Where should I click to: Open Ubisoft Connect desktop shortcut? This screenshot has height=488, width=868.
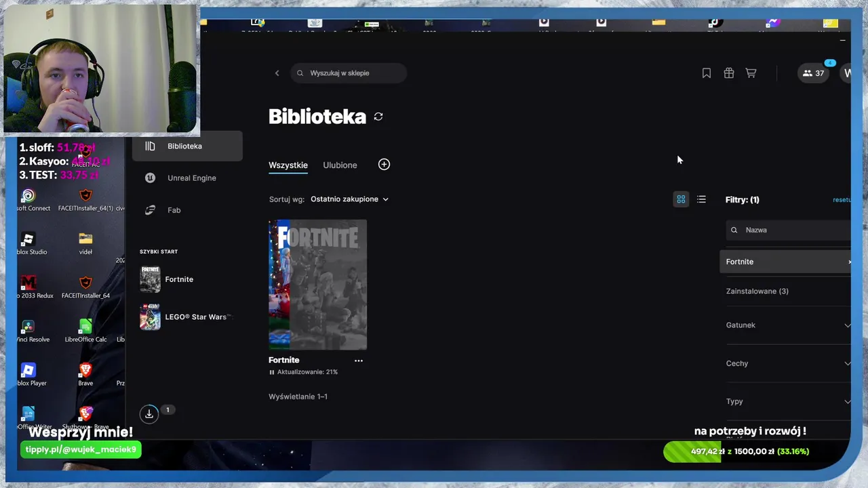28,200
